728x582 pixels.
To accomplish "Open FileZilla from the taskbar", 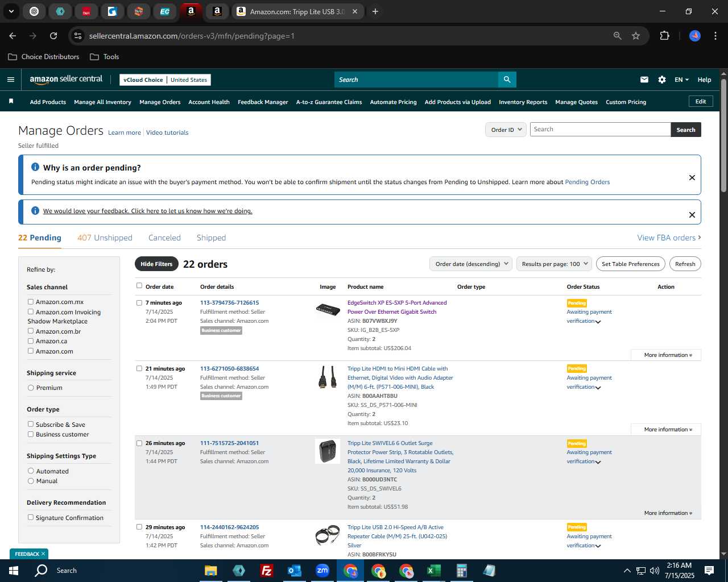I will pos(266,571).
